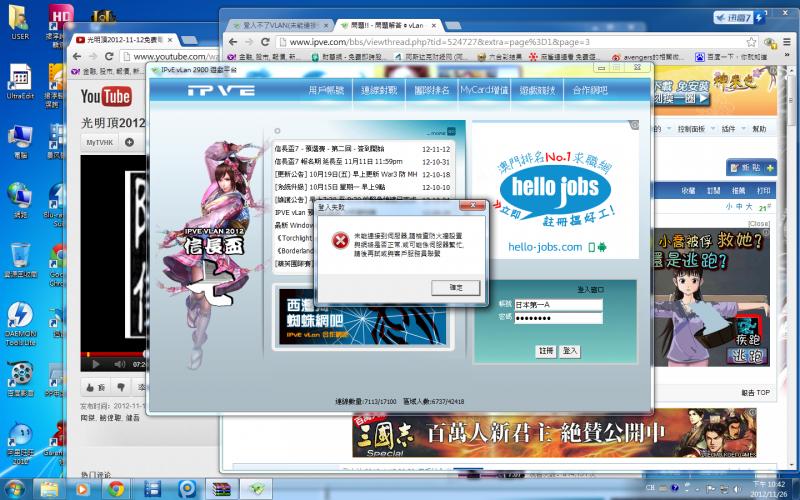Like the YouTube video
This screenshot has width=800, height=500.
96,388
